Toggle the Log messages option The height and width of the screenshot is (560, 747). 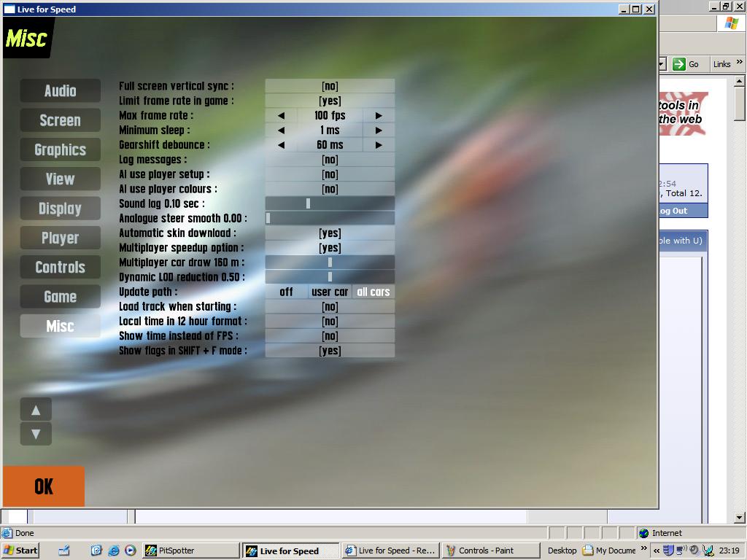click(330, 160)
